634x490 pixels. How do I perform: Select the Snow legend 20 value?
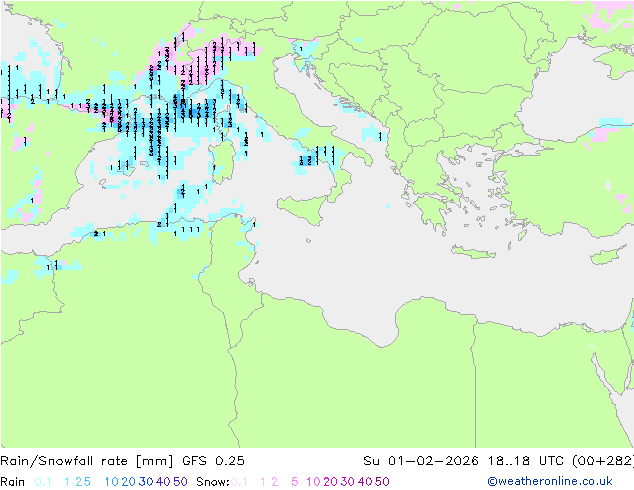(330, 482)
